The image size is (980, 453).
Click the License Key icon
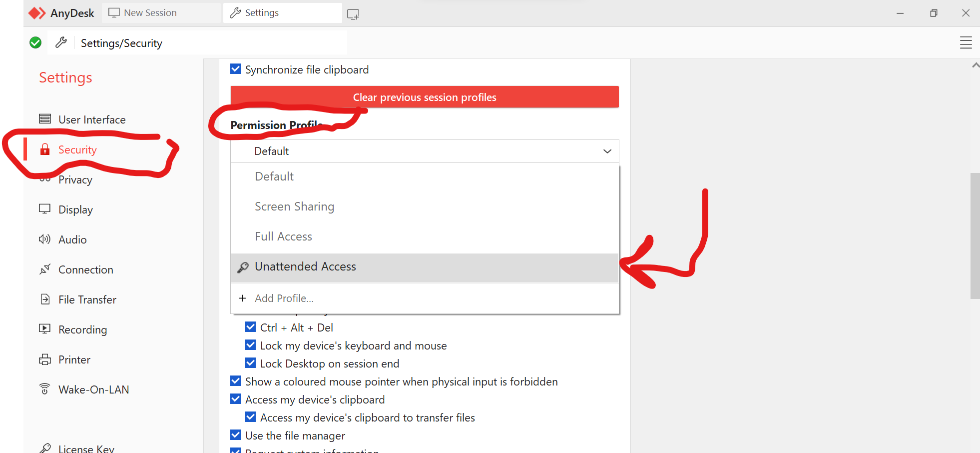(45, 448)
